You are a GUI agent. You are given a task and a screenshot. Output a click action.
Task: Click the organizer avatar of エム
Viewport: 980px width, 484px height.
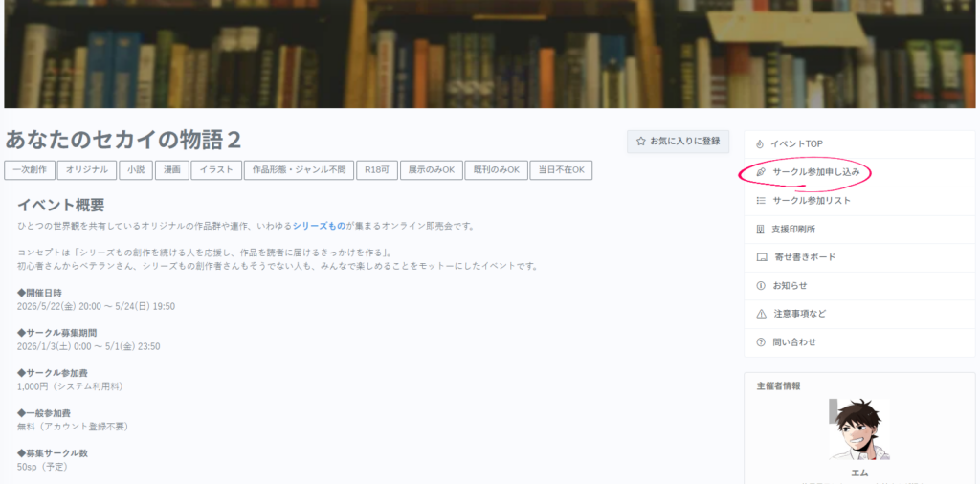pyautogui.click(x=859, y=430)
